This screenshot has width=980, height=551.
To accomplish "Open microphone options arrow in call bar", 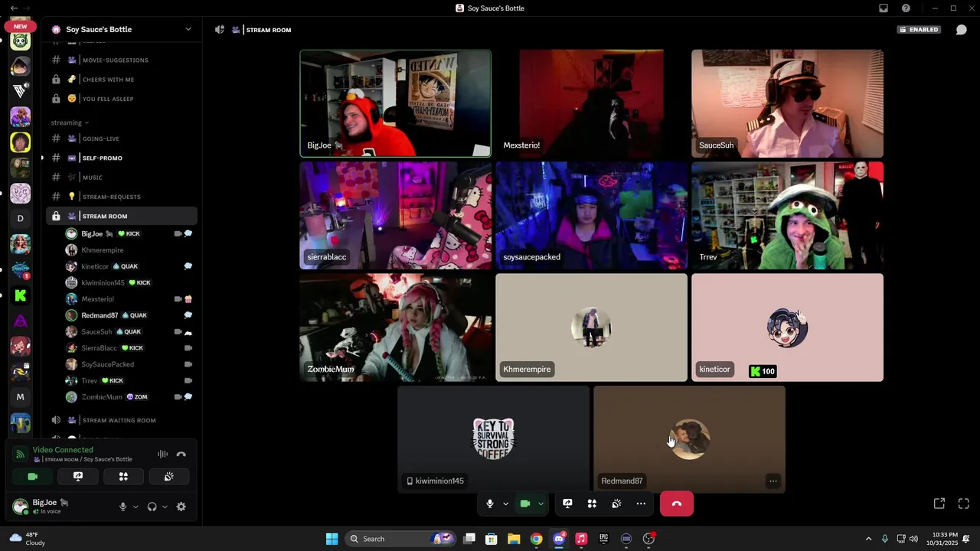I will click(505, 504).
